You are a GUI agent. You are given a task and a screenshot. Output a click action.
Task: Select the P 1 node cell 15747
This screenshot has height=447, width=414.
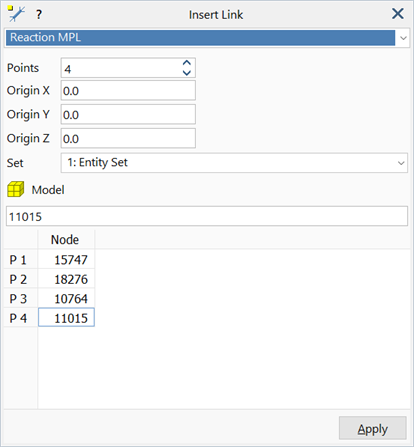click(x=66, y=260)
